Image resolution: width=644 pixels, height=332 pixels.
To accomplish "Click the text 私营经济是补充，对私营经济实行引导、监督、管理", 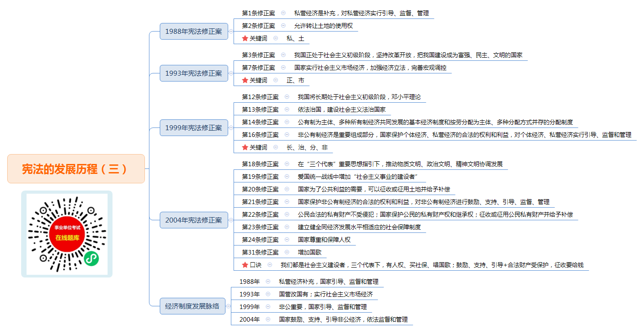I will point(361,13).
